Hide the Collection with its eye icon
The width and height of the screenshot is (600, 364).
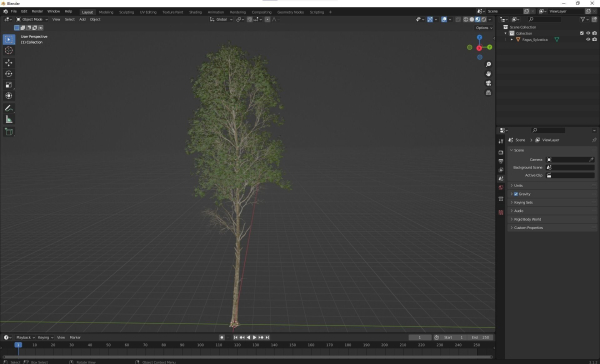tap(588, 33)
